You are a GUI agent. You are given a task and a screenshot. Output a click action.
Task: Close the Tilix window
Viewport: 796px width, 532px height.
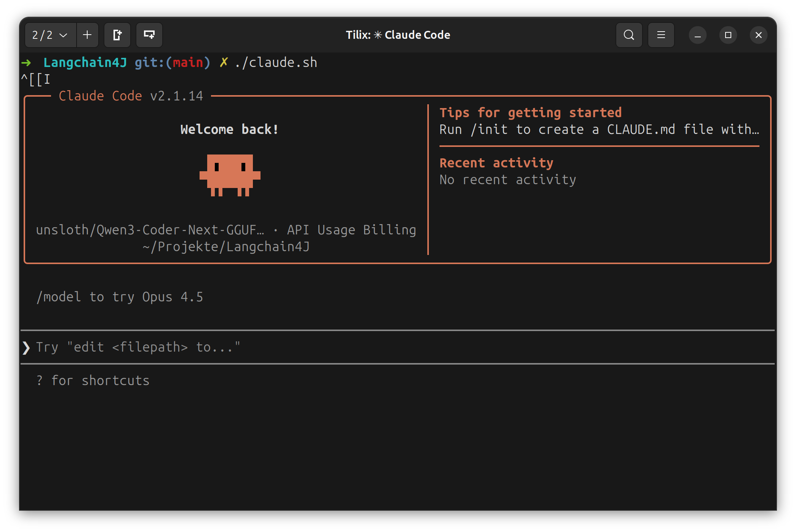coord(758,35)
